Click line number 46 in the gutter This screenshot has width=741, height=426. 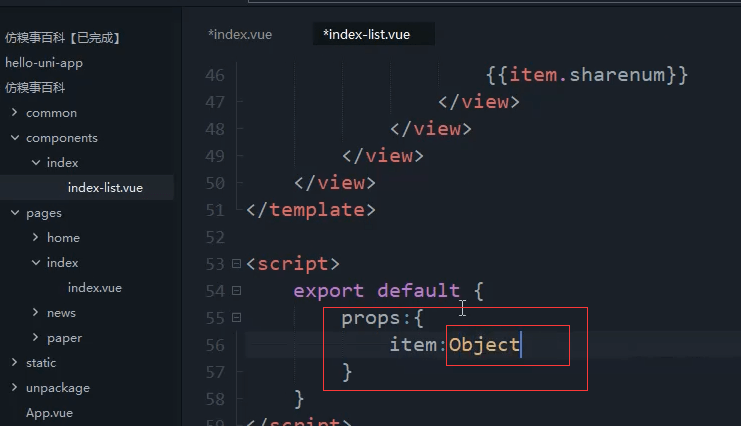pyautogui.click(x=215, y=75)
